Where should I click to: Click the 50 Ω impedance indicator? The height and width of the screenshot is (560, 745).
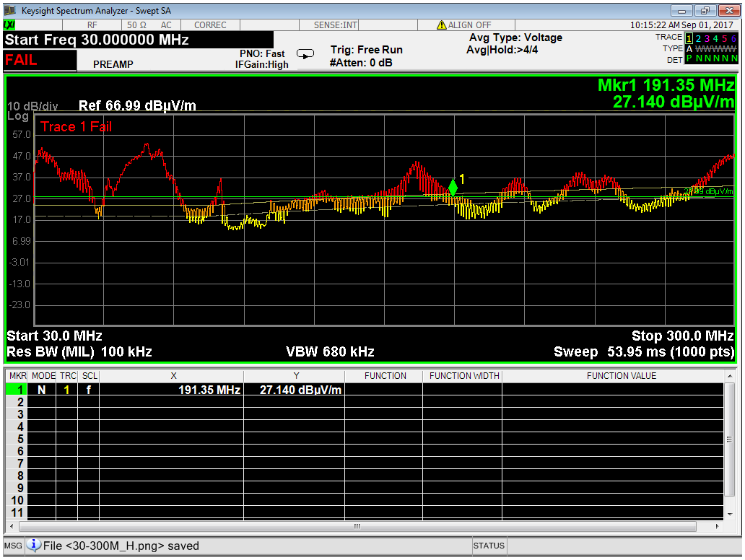tap(136, 25)
